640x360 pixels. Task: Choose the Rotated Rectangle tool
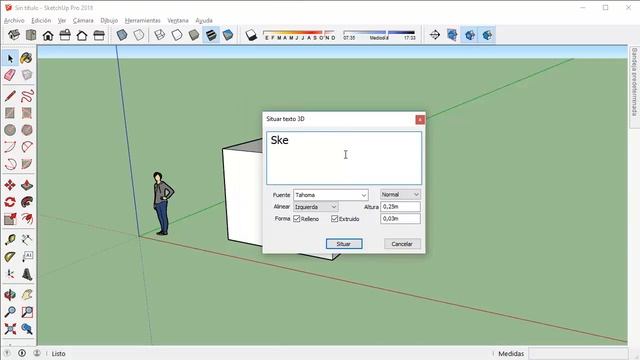27,113
